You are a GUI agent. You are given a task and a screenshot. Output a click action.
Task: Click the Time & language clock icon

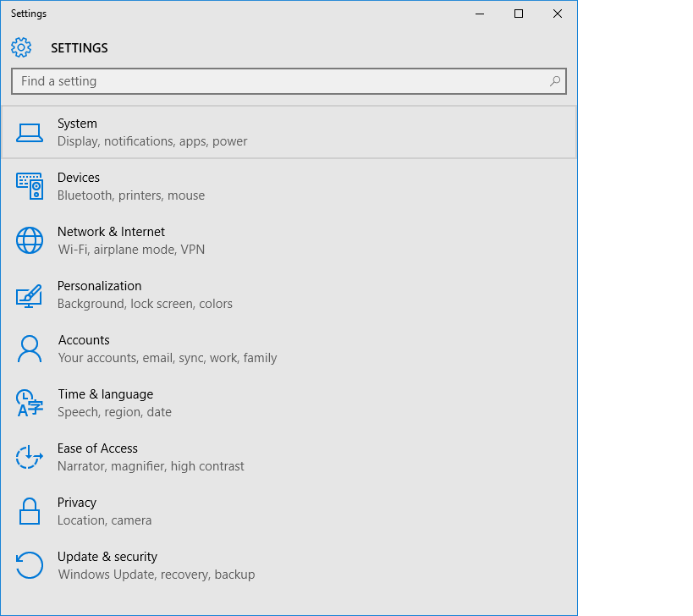click(30, 403)
